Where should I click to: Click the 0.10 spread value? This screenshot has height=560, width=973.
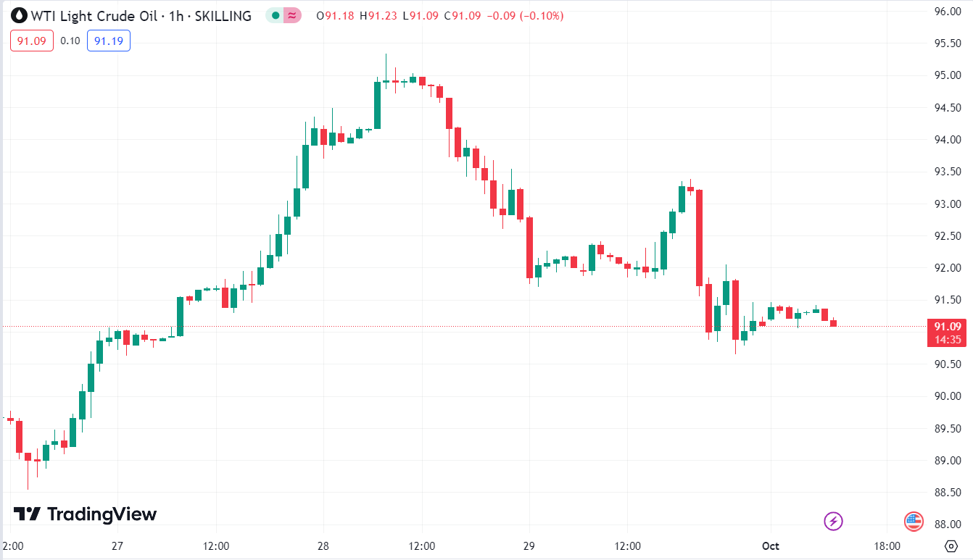70,41
